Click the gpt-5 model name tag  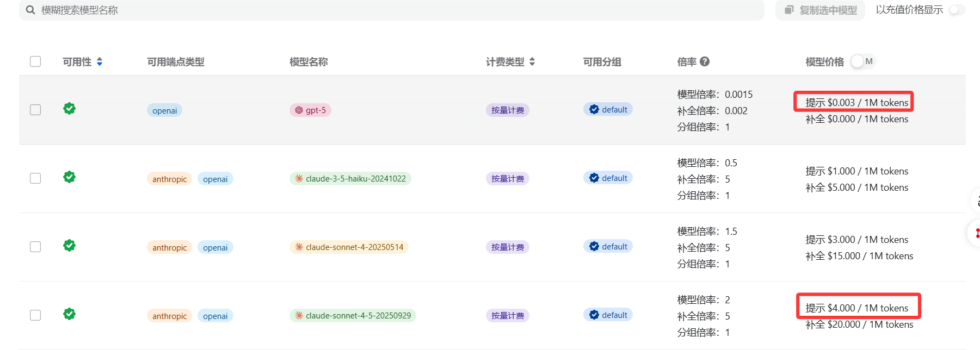pyautogui.click(x=310, y=110)
